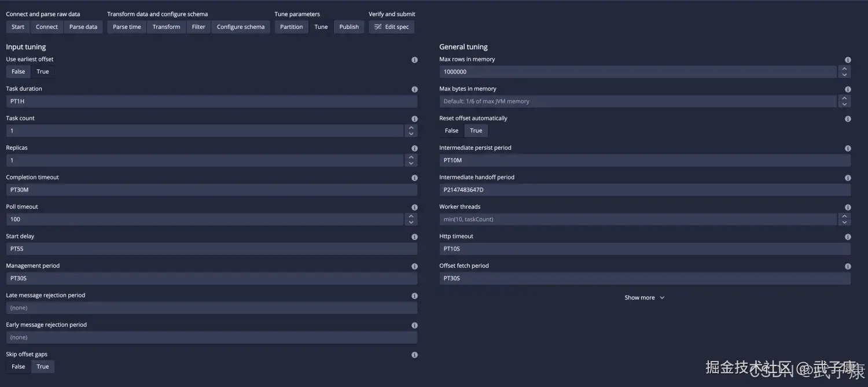Image resolution: width=868 pixels, height=387 pixels.
Task: Click the Edit spec button
Action: coord(392,27)
